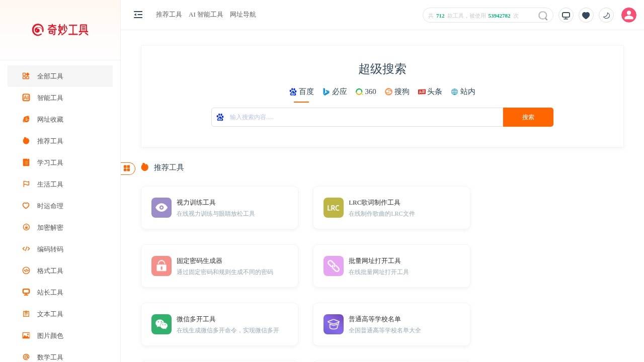Open 推荐工具 in the top navigation
This screenshot has width=644, height=362.
(169, 15)
